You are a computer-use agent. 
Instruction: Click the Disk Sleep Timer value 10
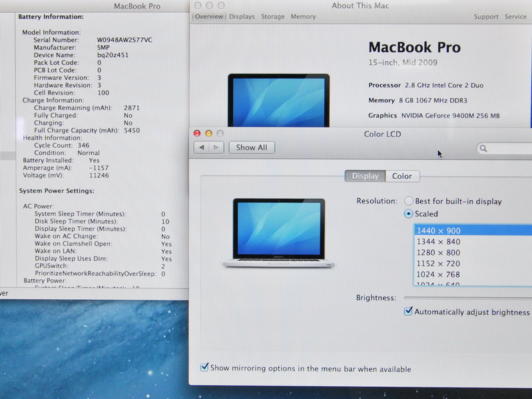tap(165, 221)
